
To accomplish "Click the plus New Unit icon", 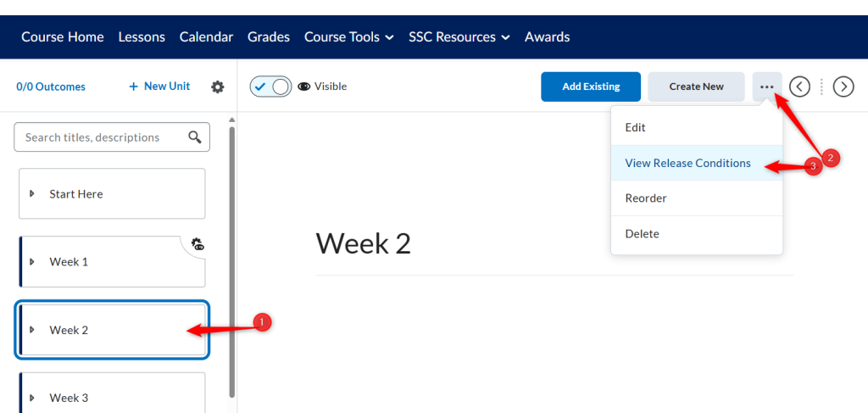I will click(x=133, y=87).
